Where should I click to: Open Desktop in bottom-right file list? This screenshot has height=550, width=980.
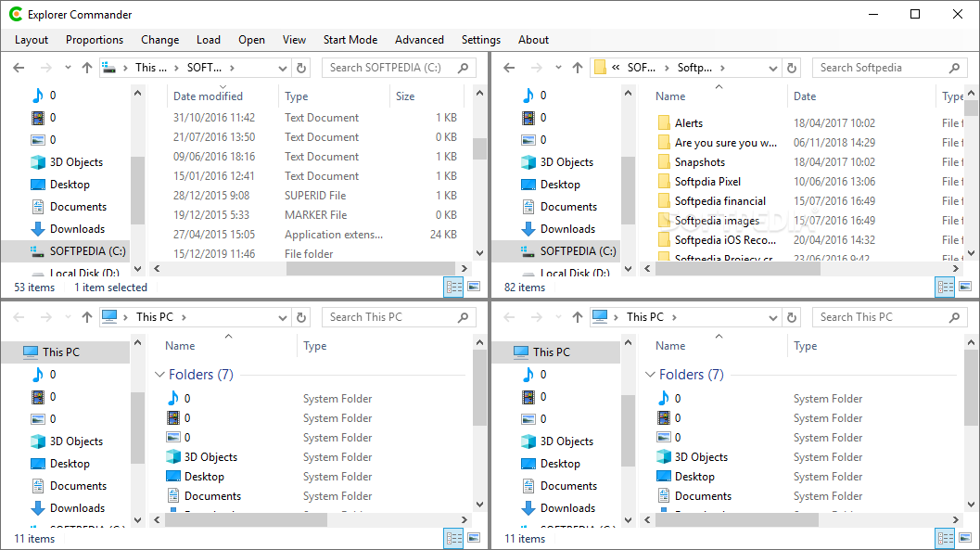pos(694,476)
